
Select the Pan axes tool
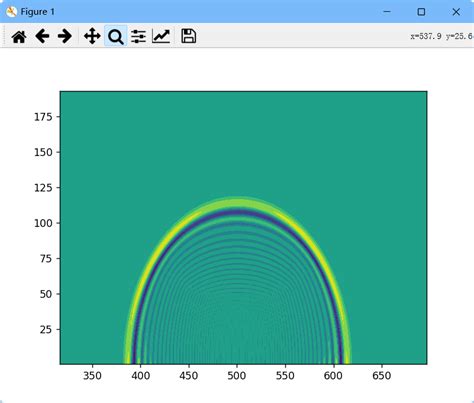(92, 36)
